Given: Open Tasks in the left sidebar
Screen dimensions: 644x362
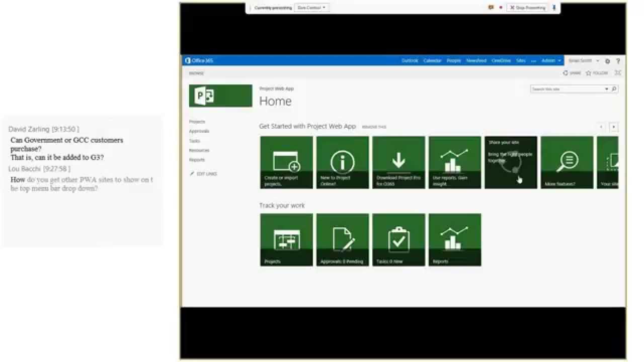Looking at the screenshot, I should tap(194, 141).
